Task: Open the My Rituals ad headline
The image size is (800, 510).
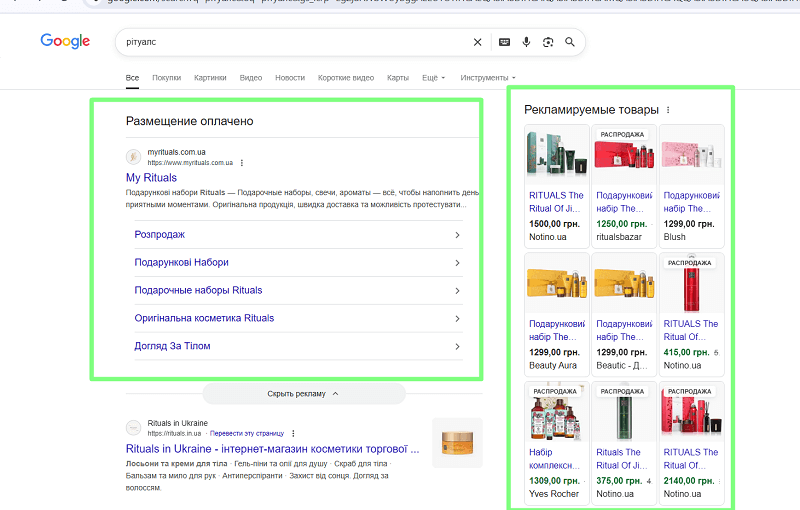Action: coord(152,177)
